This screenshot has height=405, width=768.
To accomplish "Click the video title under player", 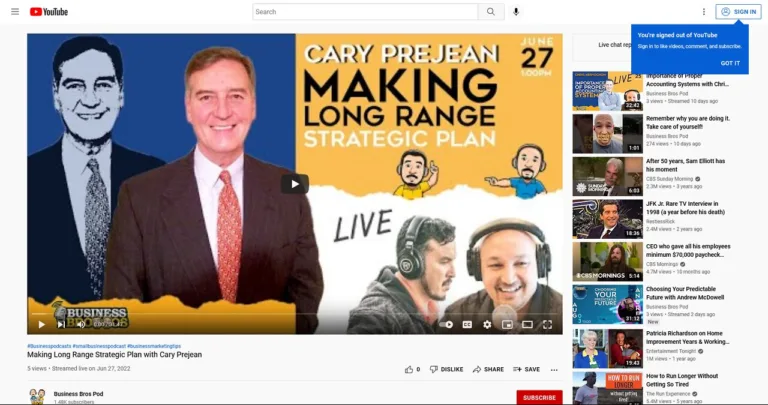I will [x=114, y=355].
